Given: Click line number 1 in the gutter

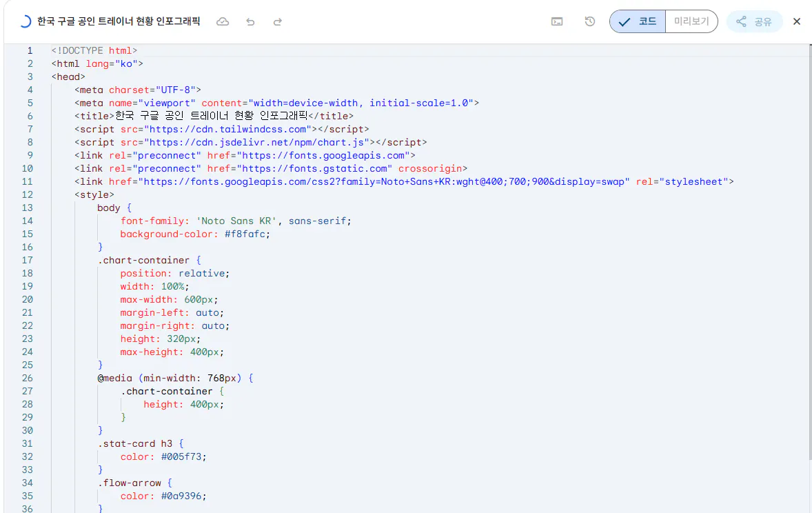Looking at the screenshot, I should [x=30, y=50].
